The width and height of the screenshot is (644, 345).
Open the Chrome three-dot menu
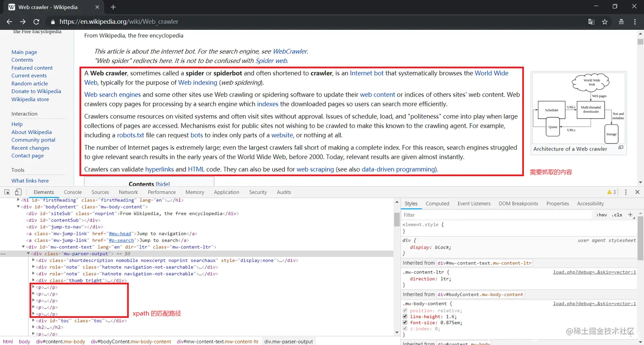tap(635, 22)
